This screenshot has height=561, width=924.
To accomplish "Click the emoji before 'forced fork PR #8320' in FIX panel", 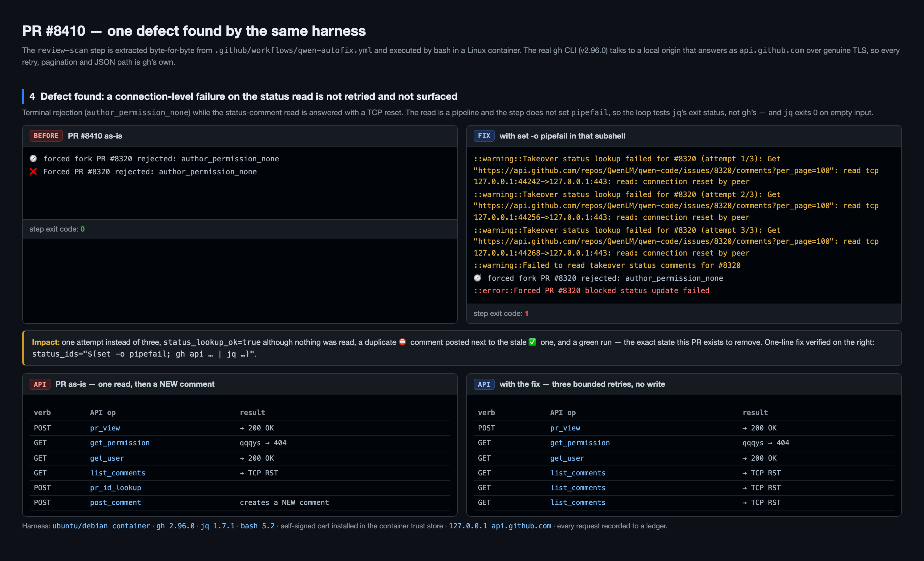I will tap(477, 278).
